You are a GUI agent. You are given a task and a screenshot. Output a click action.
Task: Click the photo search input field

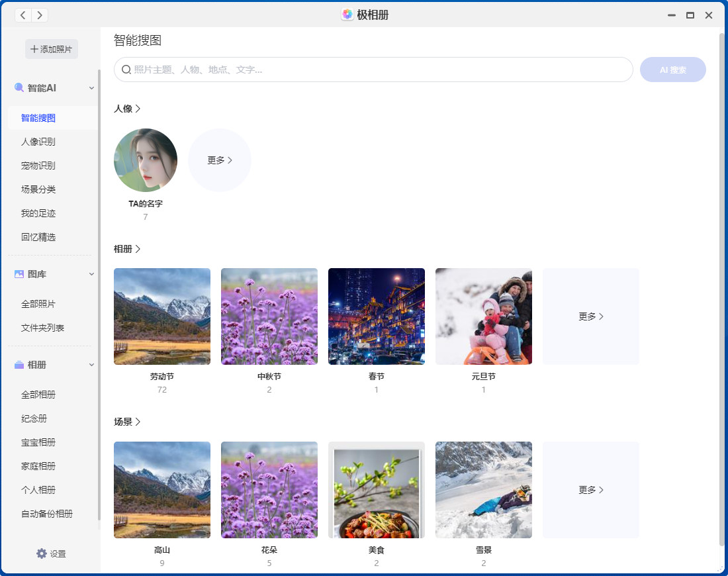[x=377, y=70]
